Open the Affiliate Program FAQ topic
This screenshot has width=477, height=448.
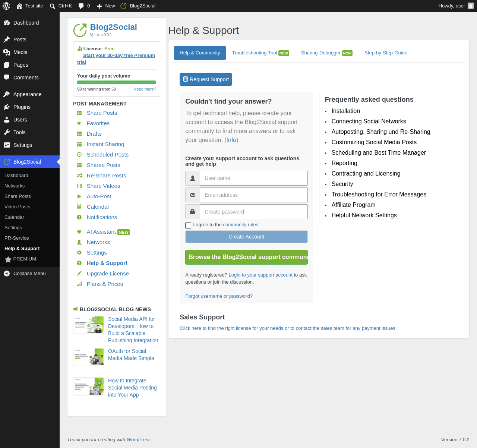click(353, 205)
